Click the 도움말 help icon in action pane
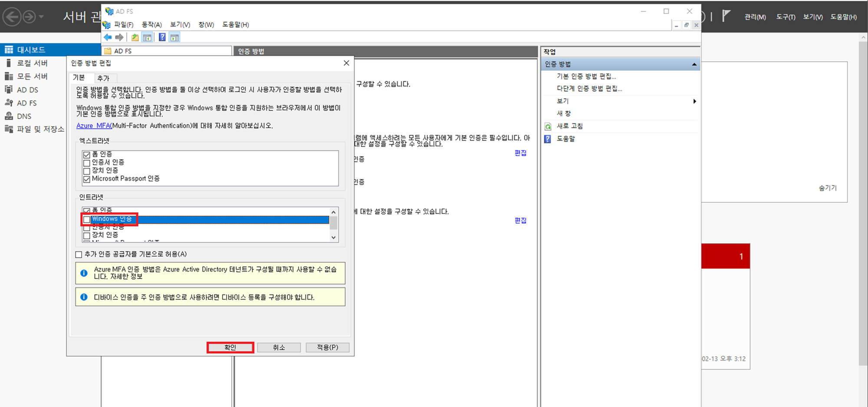868x407 pixels. [x=548, y=139]
